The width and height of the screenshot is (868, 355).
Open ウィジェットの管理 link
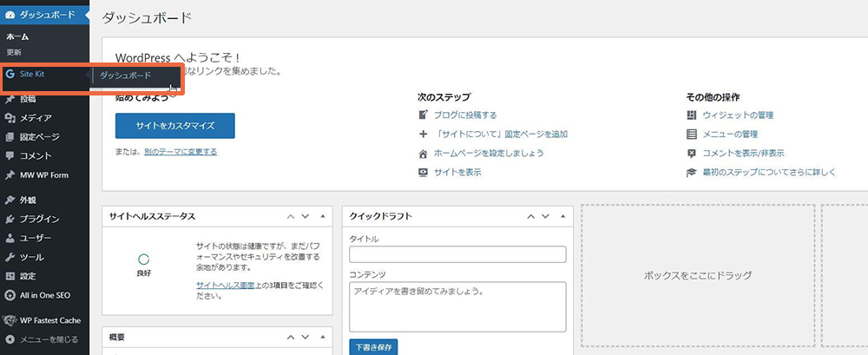[x=738, y=115]
